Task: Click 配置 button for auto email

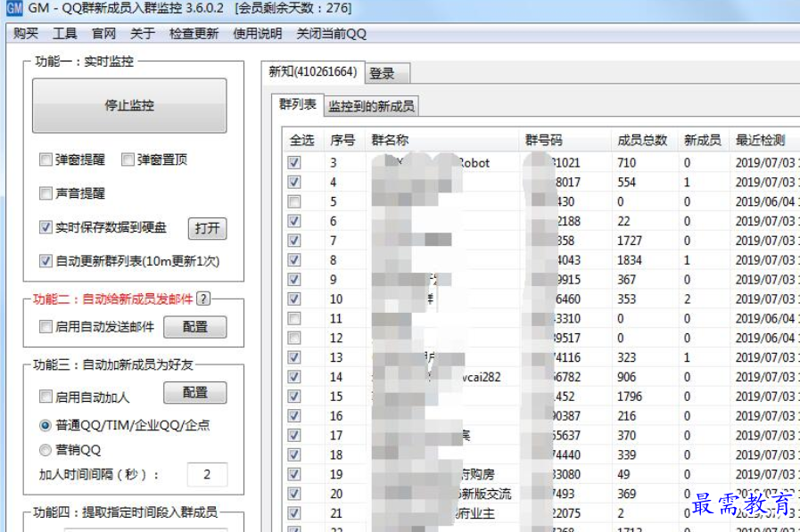Action: click(195, 327)
